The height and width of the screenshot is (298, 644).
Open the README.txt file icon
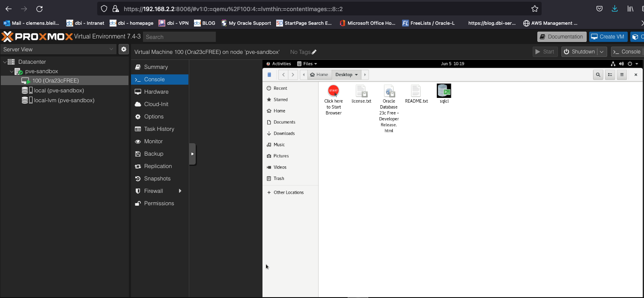pyautogui.click(x=416, y=91)
